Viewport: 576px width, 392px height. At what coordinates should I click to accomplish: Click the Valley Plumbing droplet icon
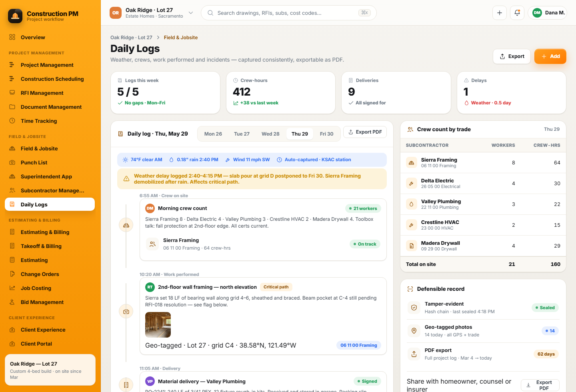click(x=411, y=204)
